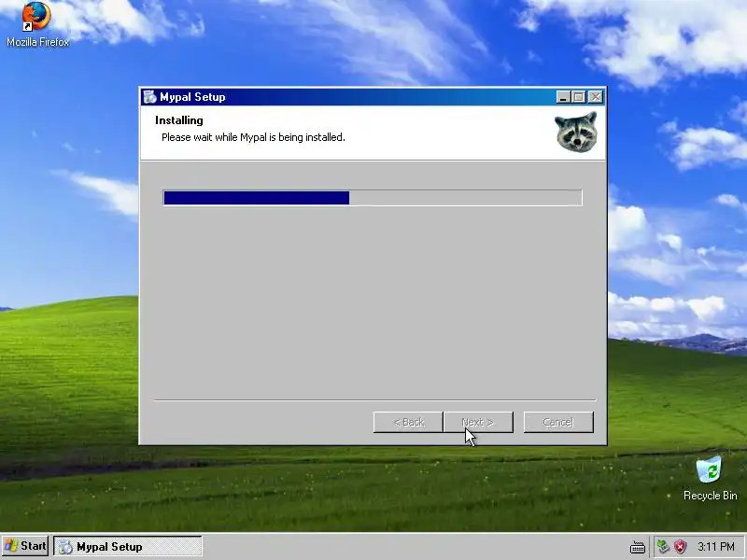Minimize the Mypal Setup window
Viewport: 747px width, 560px height.
(564, 97)
